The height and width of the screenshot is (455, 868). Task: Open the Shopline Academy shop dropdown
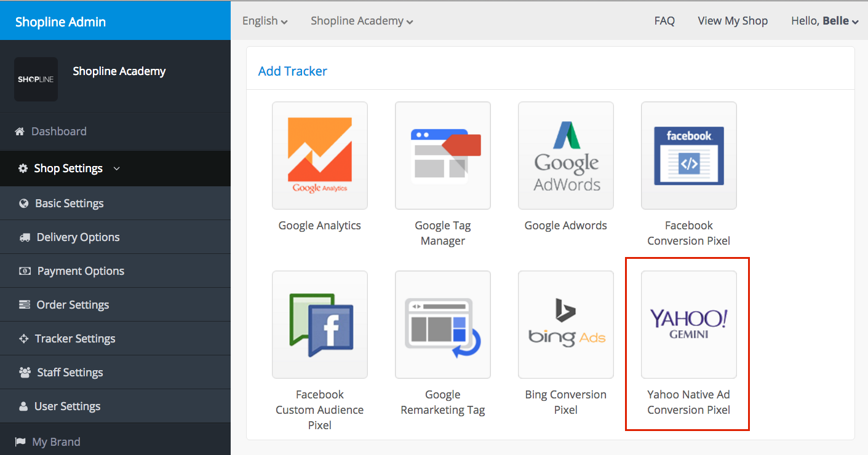pos(362,21)
